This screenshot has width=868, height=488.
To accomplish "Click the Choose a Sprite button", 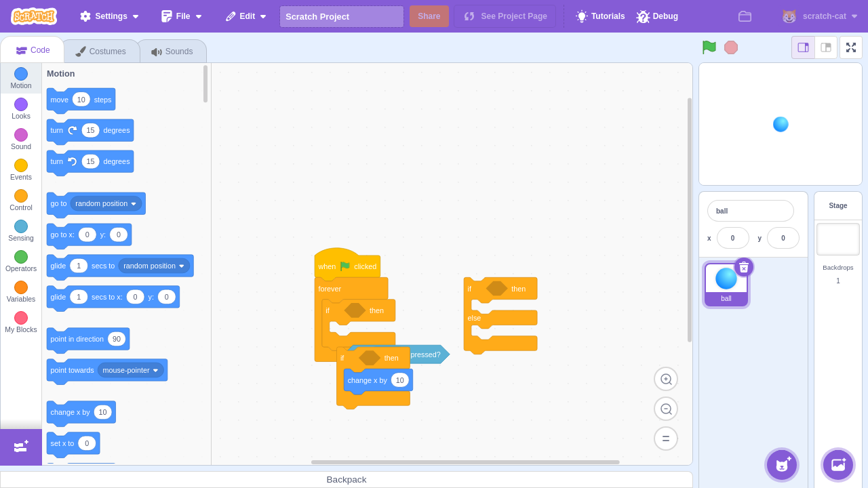I will click(x=782, y=465).
